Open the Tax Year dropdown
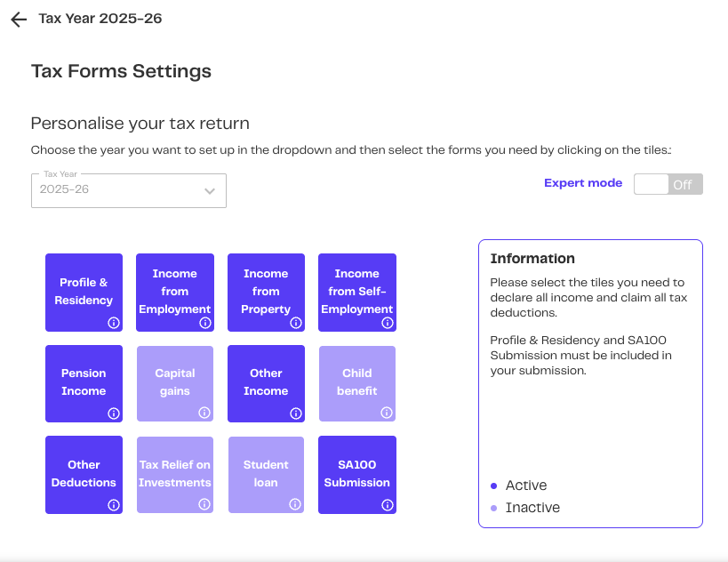 coord(128,190)
